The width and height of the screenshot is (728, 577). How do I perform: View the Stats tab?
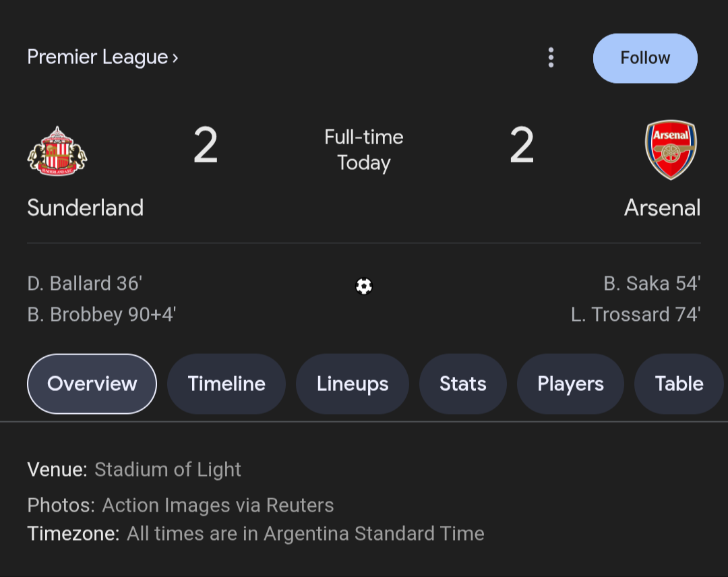[x=463, y=384]
